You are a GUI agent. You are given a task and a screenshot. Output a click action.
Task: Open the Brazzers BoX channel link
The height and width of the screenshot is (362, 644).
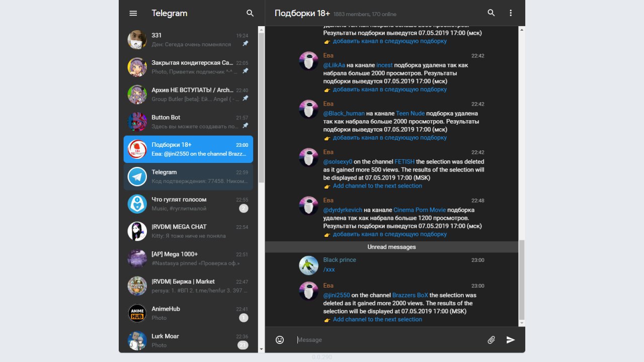tap(410, 295)
